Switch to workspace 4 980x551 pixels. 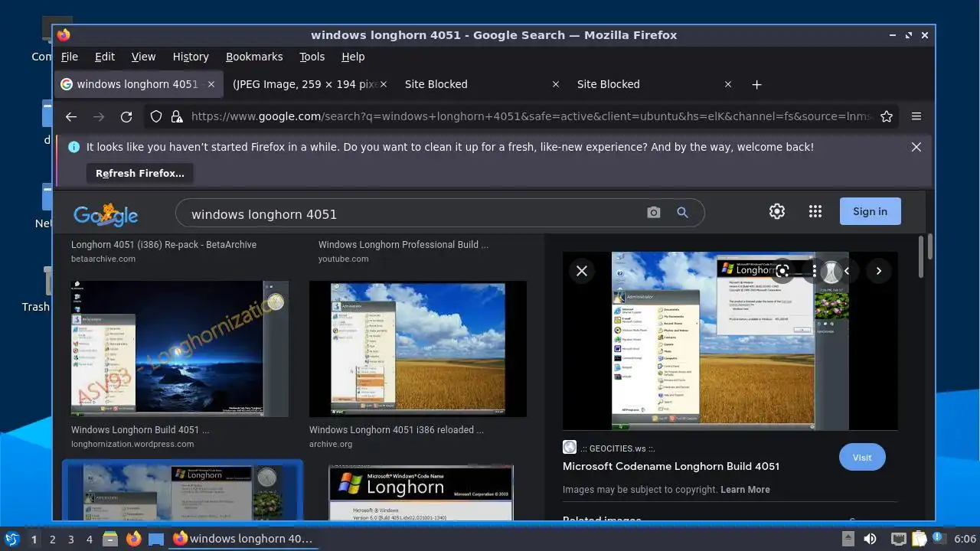pos(89,540)
